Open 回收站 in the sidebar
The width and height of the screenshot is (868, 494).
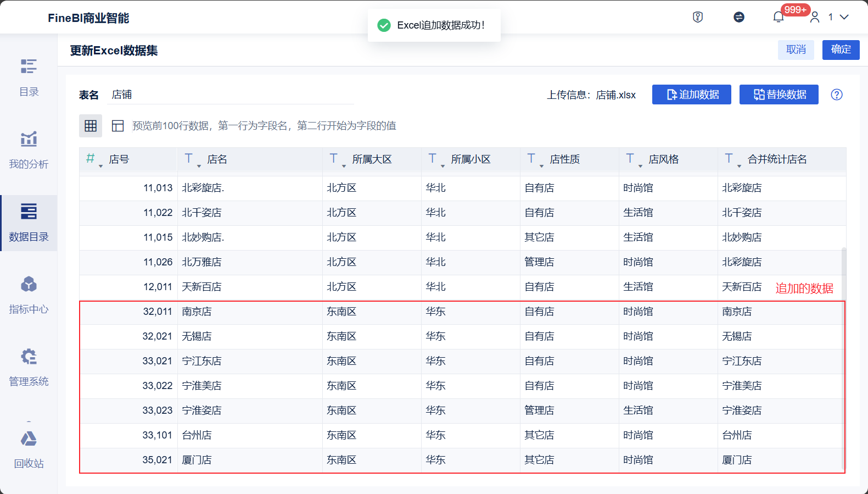pos(29,449)
